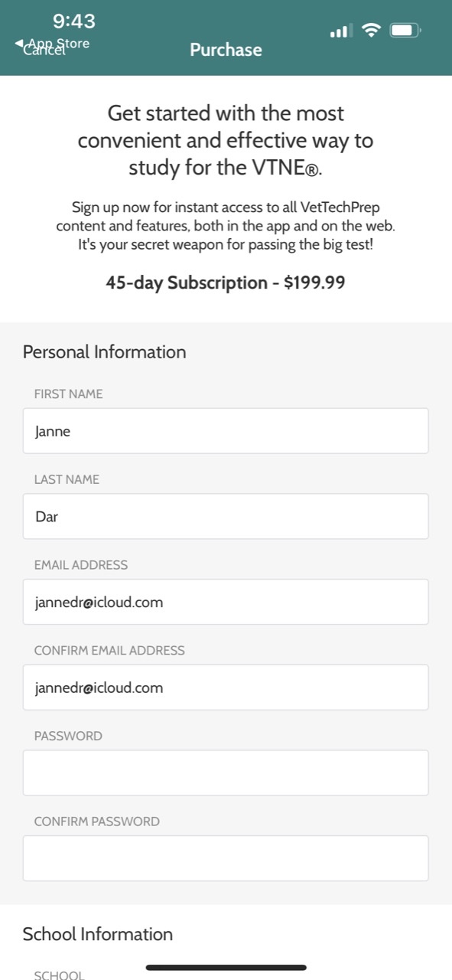Tap the 9:43 clock in status bar
Image resolution: width=452 pixels, height=980 pixels.
click(x=74, y=21)
